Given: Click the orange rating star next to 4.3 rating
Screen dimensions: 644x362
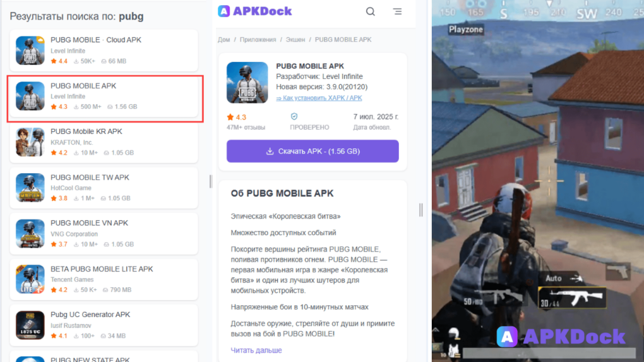Looking at the screenshot, I should click(x=230, y=117).
